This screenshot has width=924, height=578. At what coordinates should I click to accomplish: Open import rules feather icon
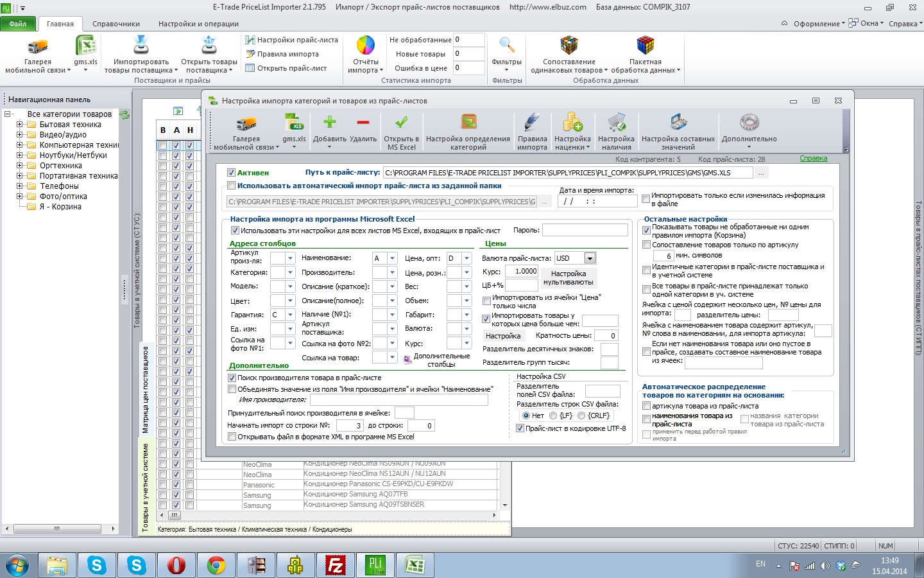(532, 122)
